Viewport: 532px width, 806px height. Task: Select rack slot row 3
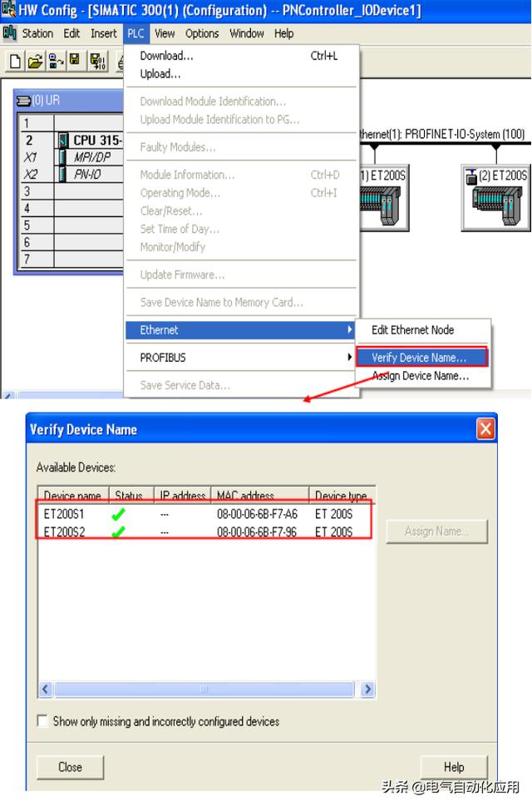(71, 191)
